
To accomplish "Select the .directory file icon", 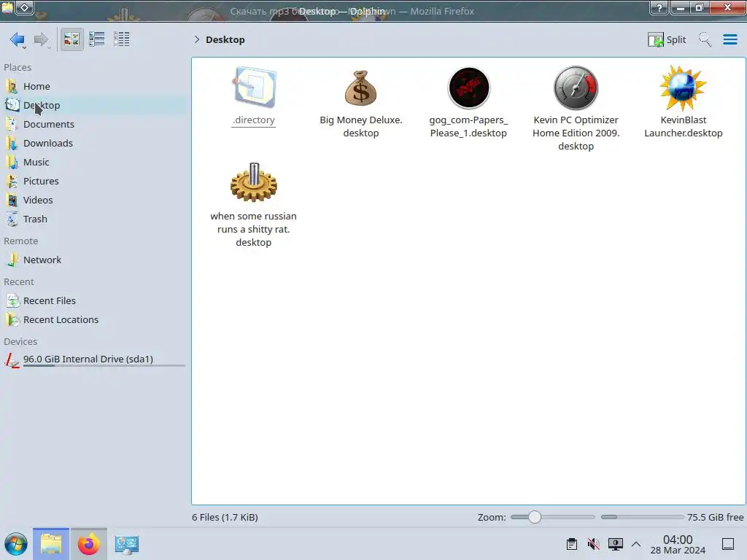I will point(254,87).
